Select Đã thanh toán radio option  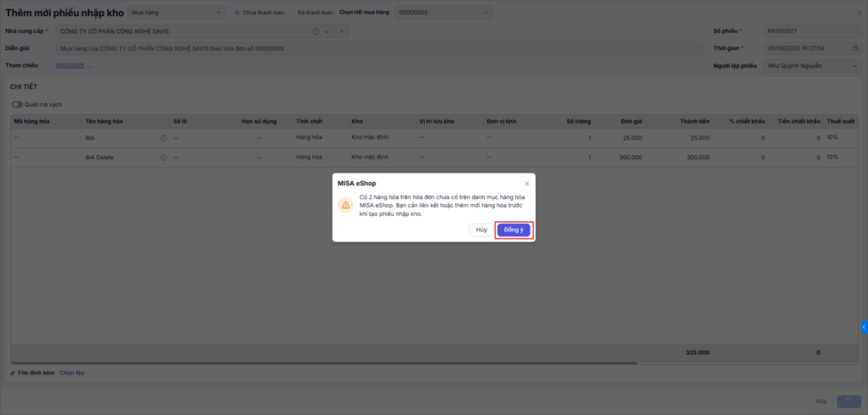tap(292, 12)
